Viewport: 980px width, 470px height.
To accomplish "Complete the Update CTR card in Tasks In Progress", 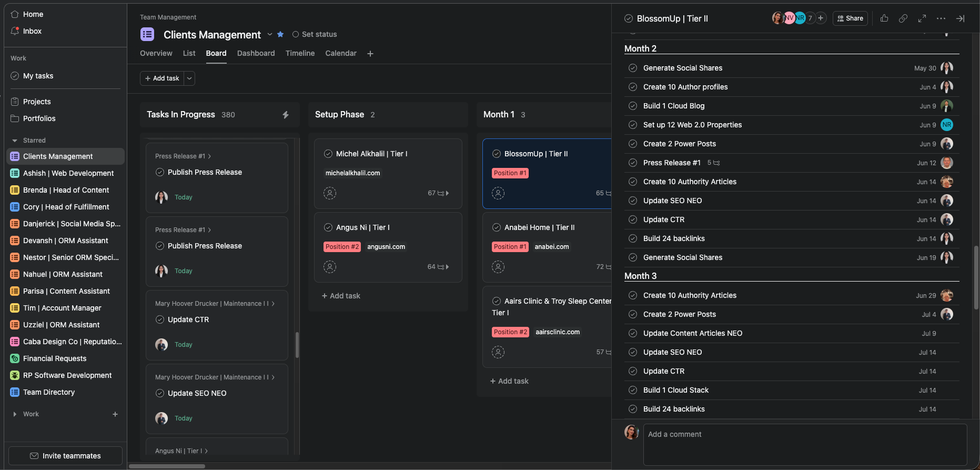I will 160,319.
